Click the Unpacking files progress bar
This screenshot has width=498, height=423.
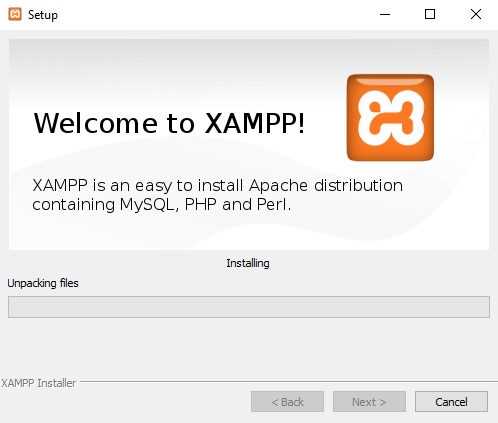[249, 307]
